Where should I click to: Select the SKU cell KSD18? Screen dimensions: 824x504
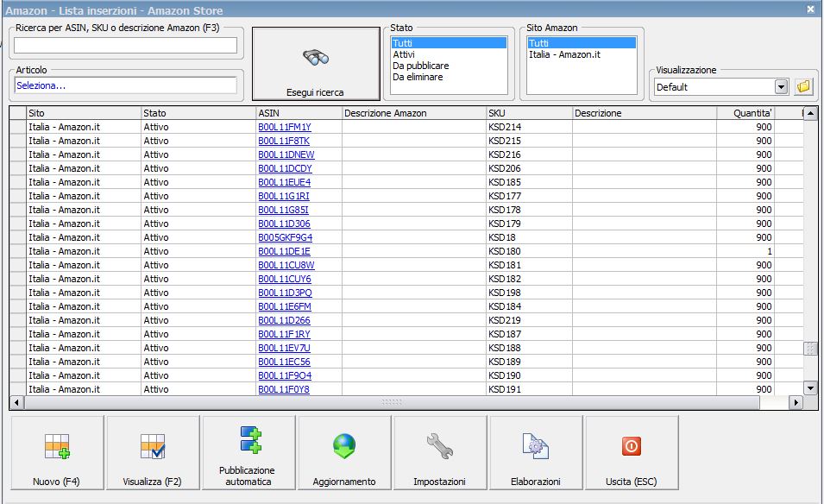pyautogui.click(x=529, y=237)
